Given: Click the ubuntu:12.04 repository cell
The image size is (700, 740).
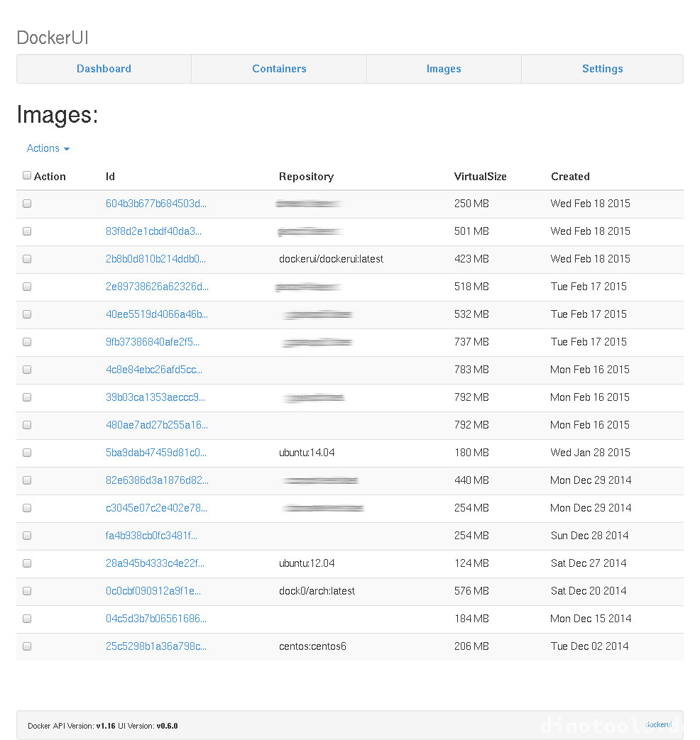Looking at the screenshot, I should (x=307, y=563).
